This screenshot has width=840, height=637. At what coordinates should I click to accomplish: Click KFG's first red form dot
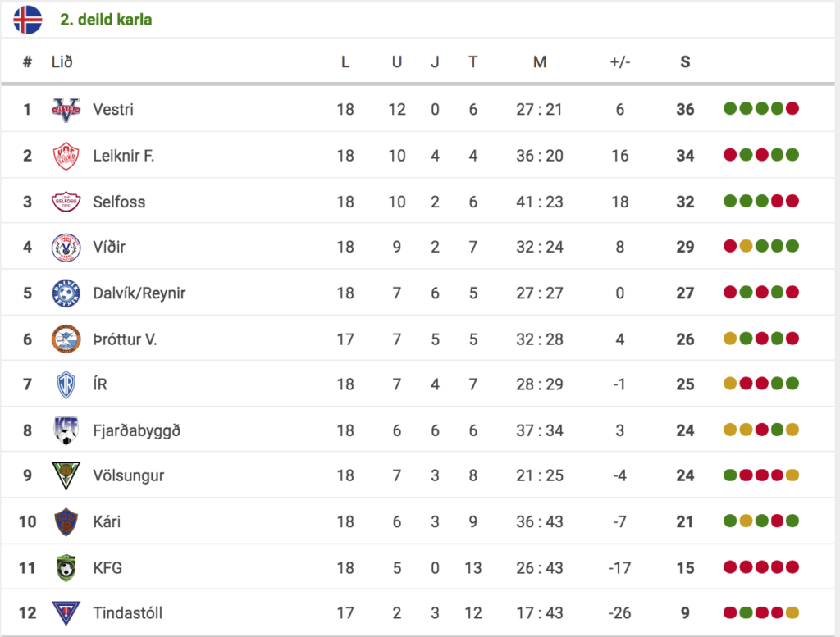730,566
